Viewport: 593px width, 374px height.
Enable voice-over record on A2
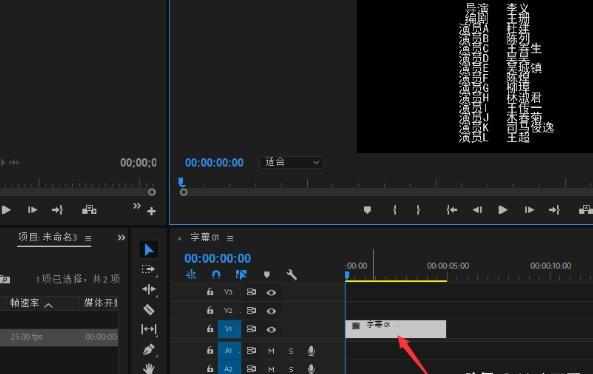(x=311, y=369)
